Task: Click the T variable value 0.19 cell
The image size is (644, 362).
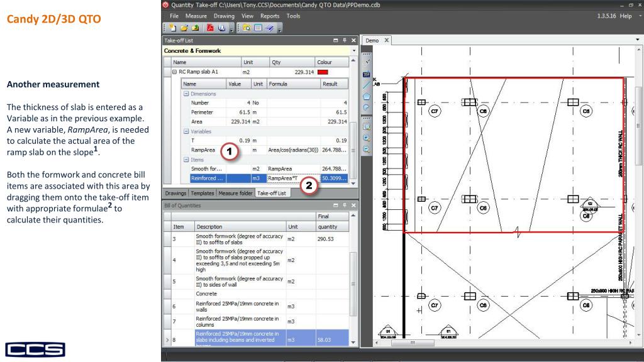Action: click(x=238, y=140)
